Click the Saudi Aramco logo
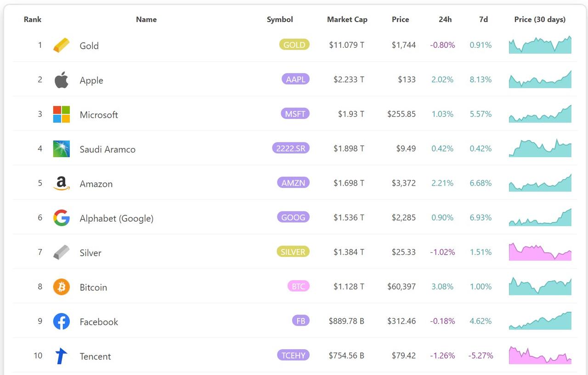 pos(61,149)
